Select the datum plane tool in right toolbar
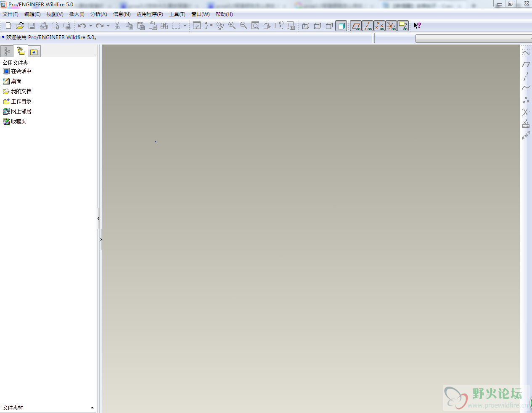 pos(526,65)
